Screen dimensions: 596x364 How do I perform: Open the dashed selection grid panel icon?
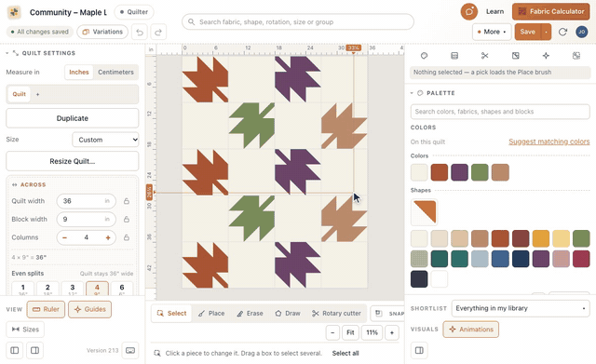576,56
